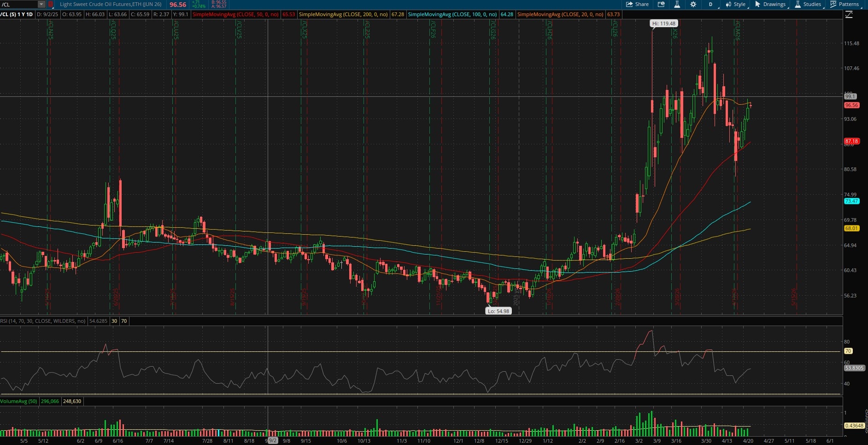Click the 296,066 volume value
This screenshot has height=445, width=868.
[50, 401]
